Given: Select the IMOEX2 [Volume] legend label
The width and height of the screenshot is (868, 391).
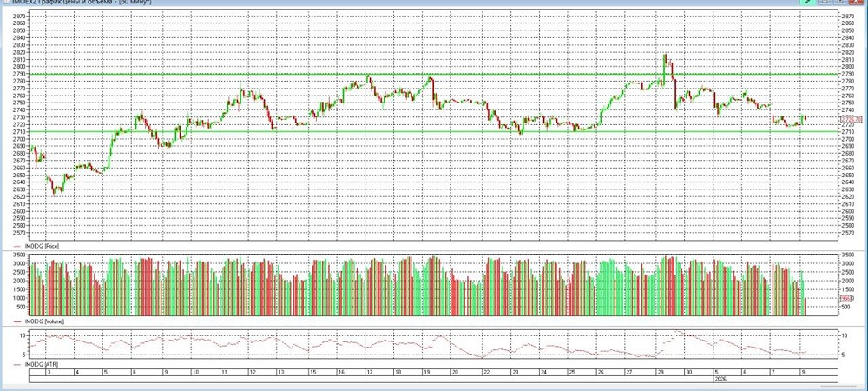Looking at the screenshot, I should click(x=45, y=321).
